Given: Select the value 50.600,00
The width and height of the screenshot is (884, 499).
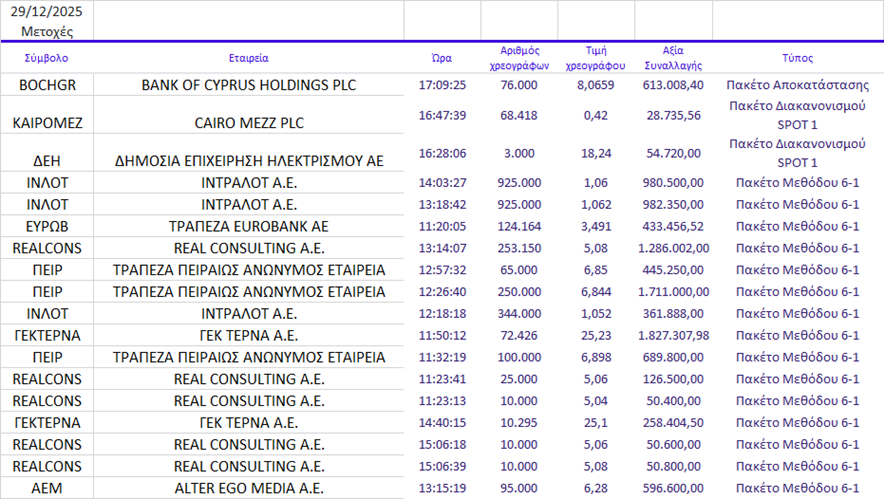Looking at the screenshot, I should [673, 445].
